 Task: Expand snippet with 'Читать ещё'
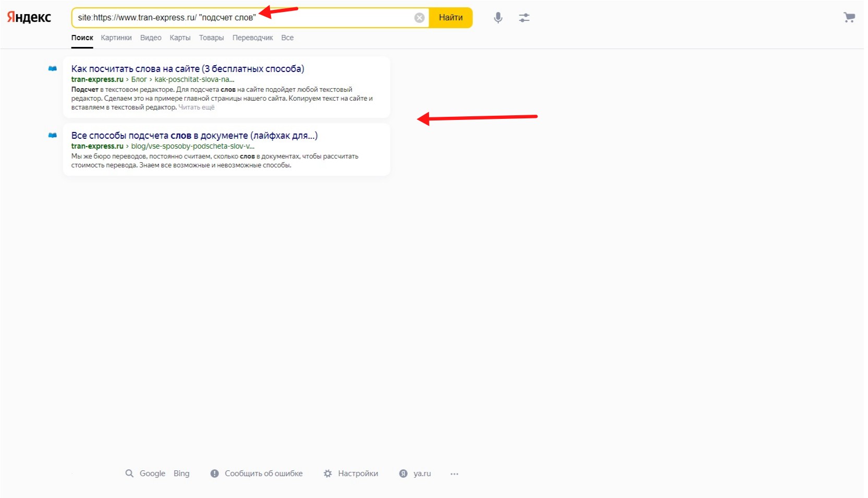pyautogui.click(x=197, y=107)
